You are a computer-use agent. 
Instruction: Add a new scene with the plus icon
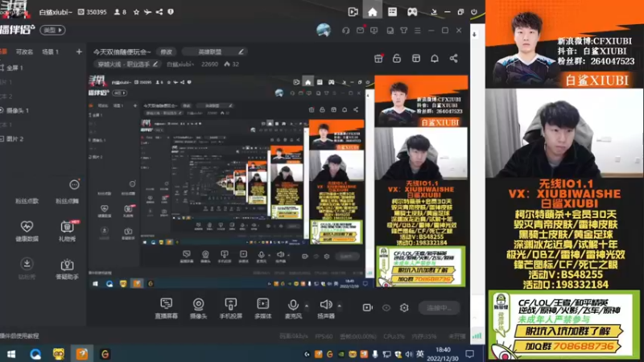click(x=79, y=51)
